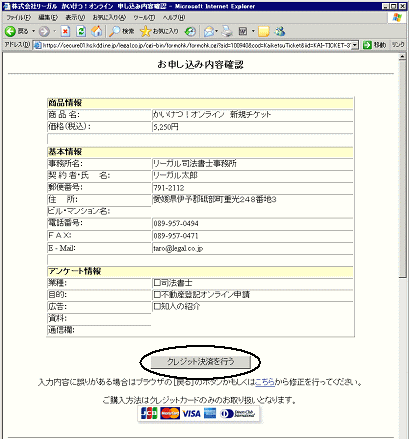Open the yellow Discuss note icon
The width and height of the screenshot is (409, 439).
263,31
